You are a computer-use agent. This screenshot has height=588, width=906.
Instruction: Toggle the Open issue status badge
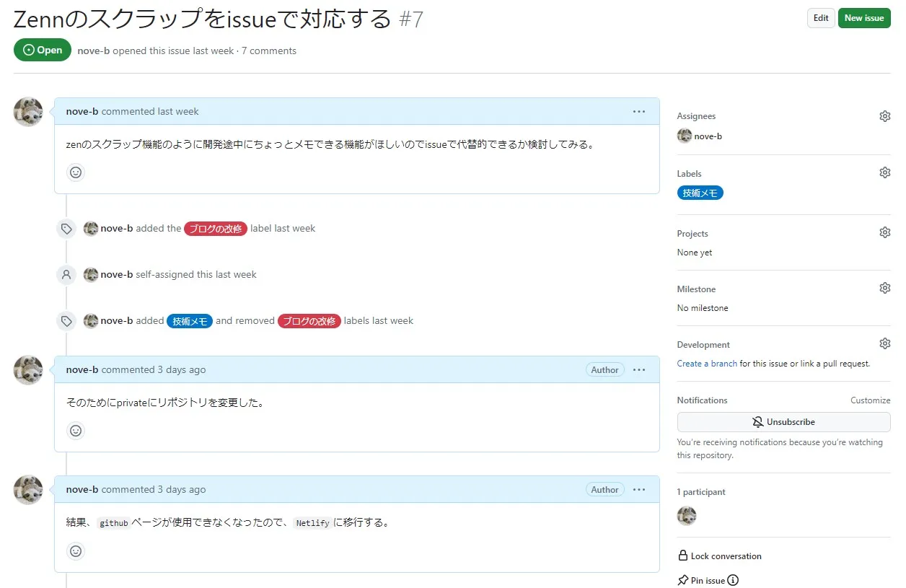coord(42,50)
